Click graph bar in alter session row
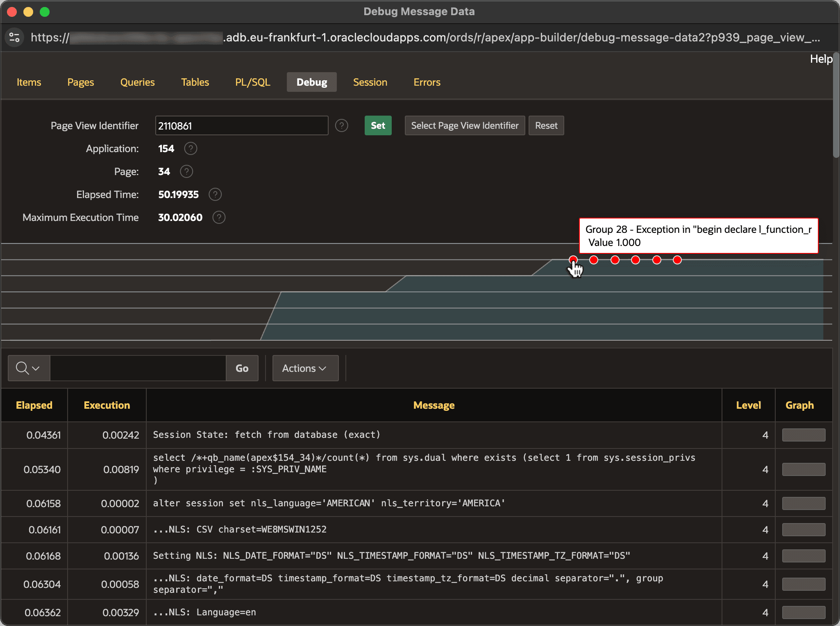This screenshot has width=840, height=626. (804, 503)
